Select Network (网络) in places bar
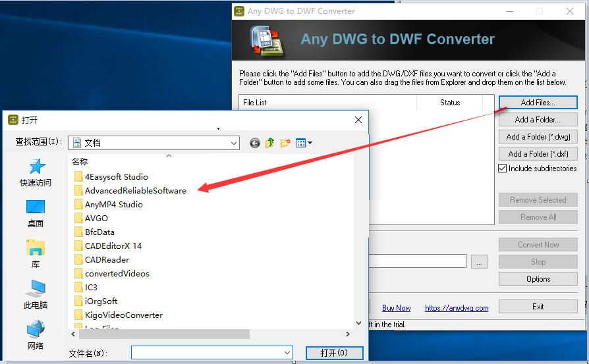 [36, 335]
